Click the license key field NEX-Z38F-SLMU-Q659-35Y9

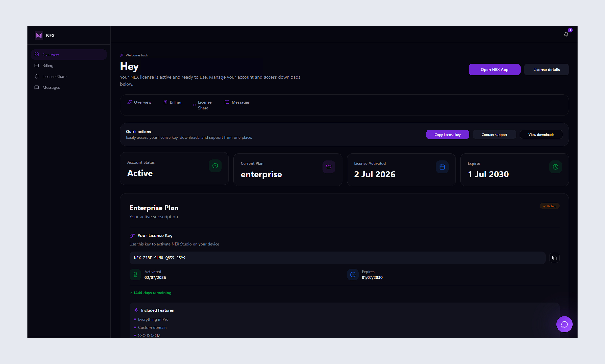pyautogui.click(x=338, y=258)
